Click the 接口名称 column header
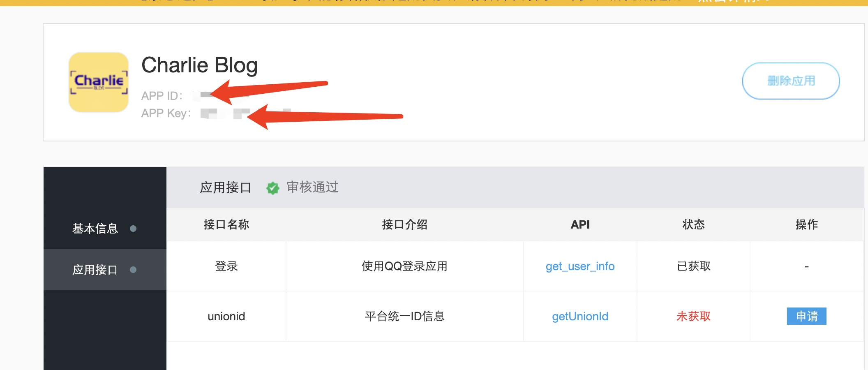The height and width of the screenshot is (370, 868). click(226, 224)
